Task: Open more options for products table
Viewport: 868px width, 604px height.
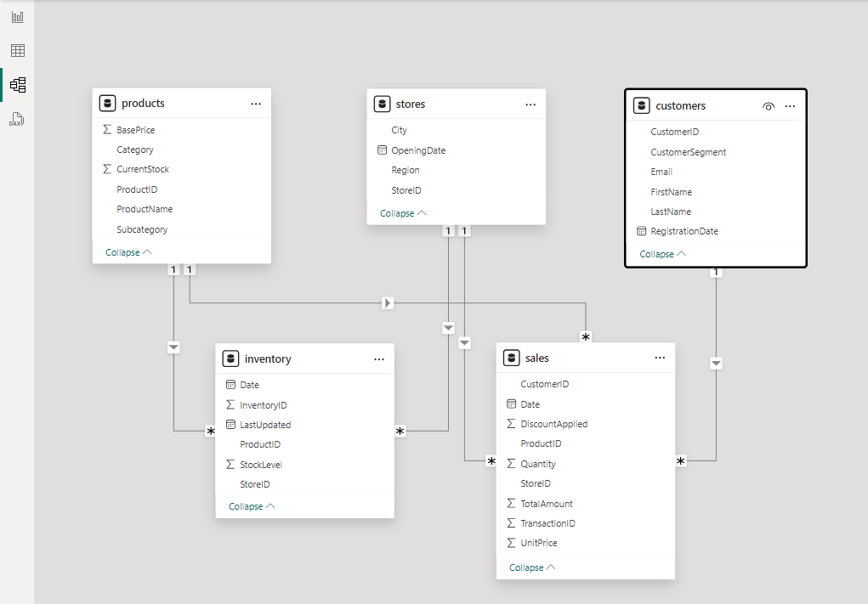Action: tap(256, 104)
